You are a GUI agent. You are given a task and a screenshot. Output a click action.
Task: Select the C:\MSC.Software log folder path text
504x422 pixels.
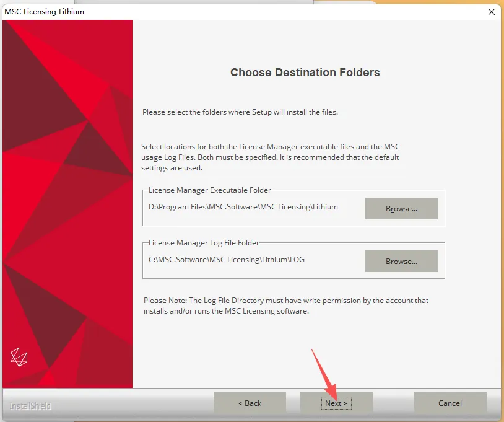point(226,260)
